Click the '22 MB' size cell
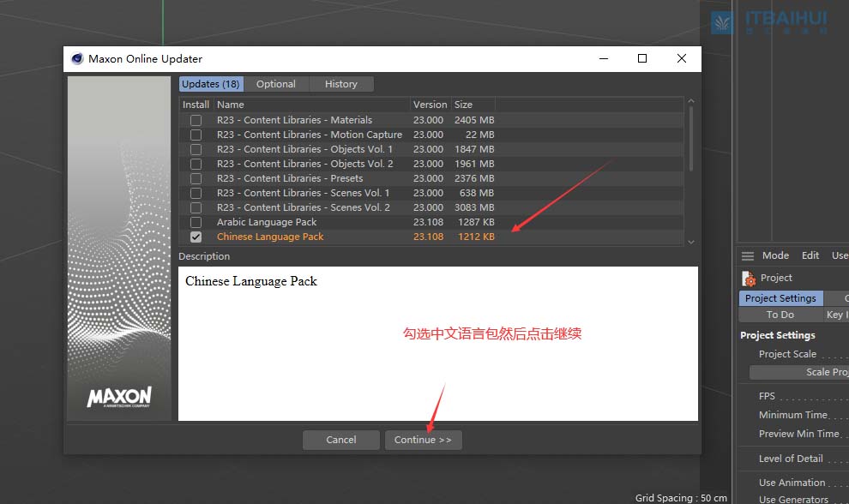849x504 pixels. pos(479,135)
